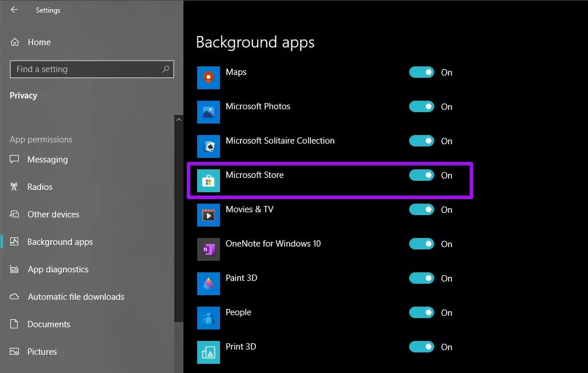Screen dimensions: 588x373
Task: Click the Radios antenna icon
Action: 14,186
